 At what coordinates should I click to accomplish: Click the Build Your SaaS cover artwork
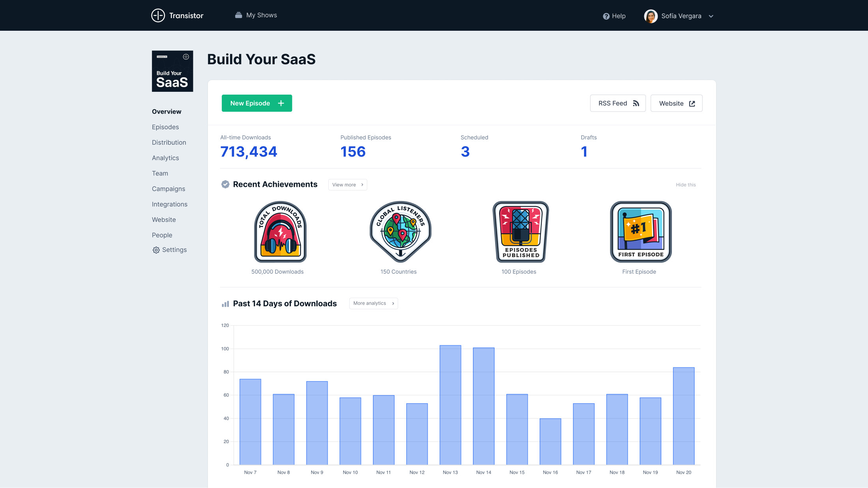pos(172,71)
